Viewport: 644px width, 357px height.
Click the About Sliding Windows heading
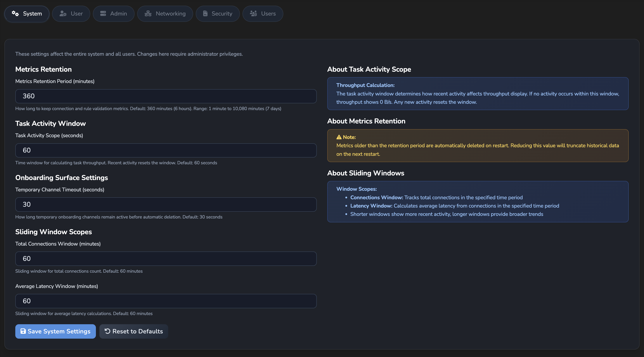coord(366,173)
